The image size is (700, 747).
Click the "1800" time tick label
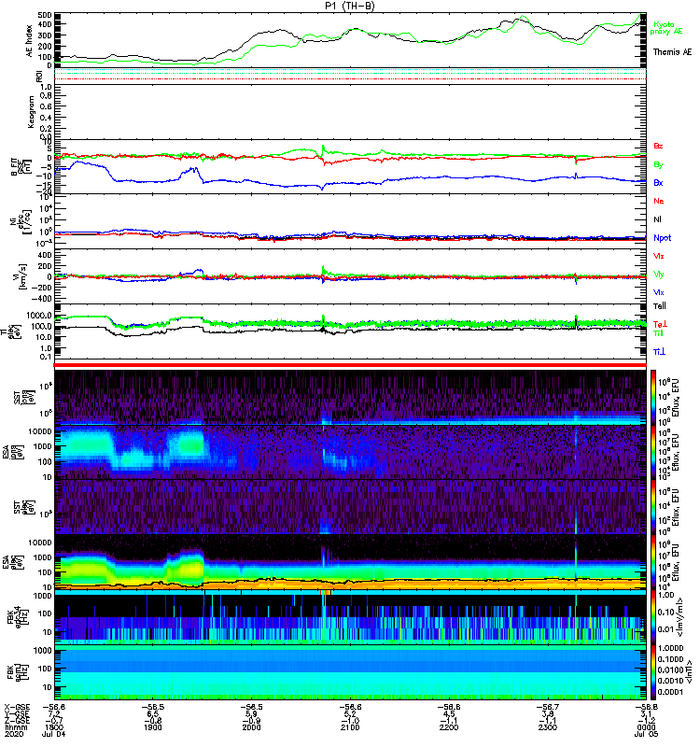(x=54, y=727)
